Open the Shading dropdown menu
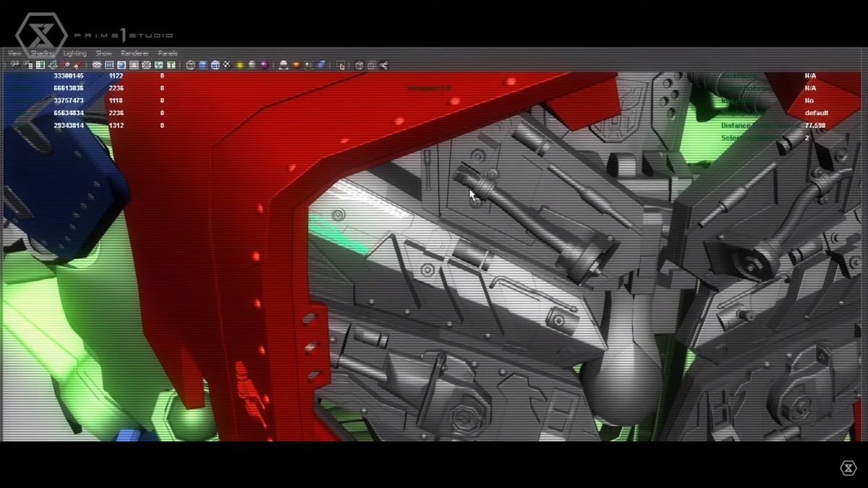 pos(43,53)
